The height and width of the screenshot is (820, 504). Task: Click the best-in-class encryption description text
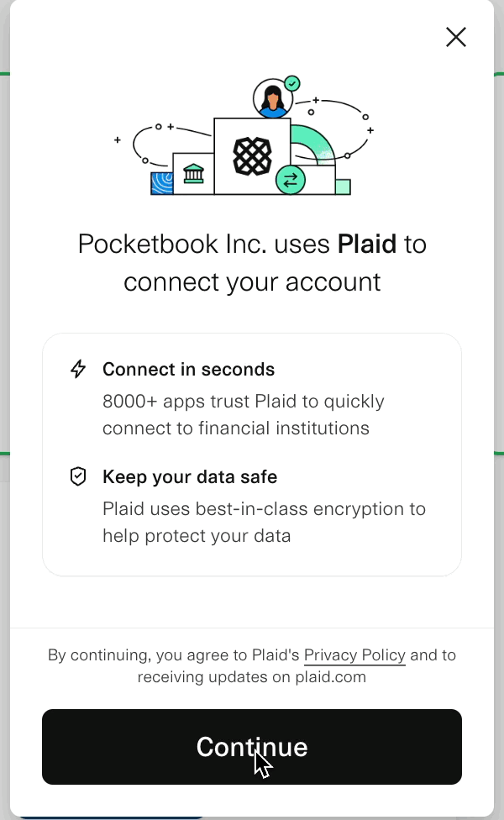click(264, 522)
